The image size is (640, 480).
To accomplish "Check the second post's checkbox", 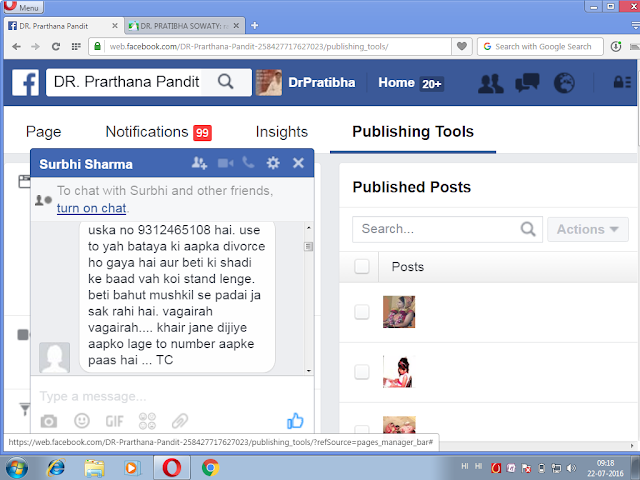I will coord(362,372).
